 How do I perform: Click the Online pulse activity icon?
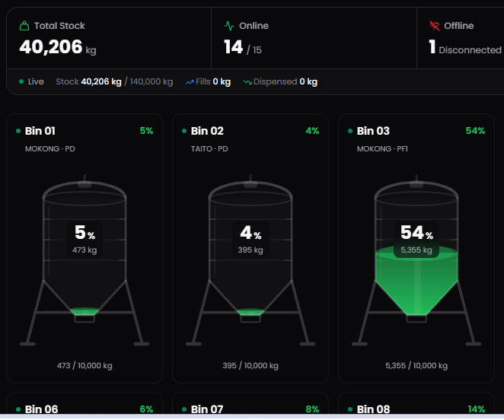[229, 26]
